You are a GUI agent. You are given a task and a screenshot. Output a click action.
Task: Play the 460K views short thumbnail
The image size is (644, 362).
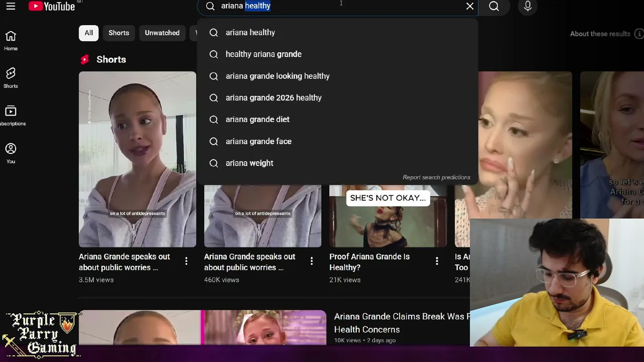263,216
